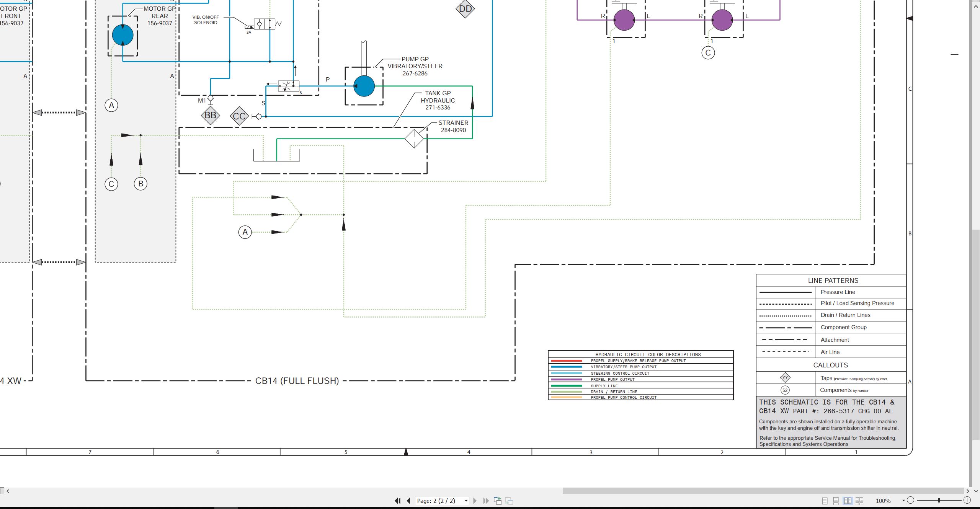
Task: Go to the first page
Action: [x=397, y=501]
